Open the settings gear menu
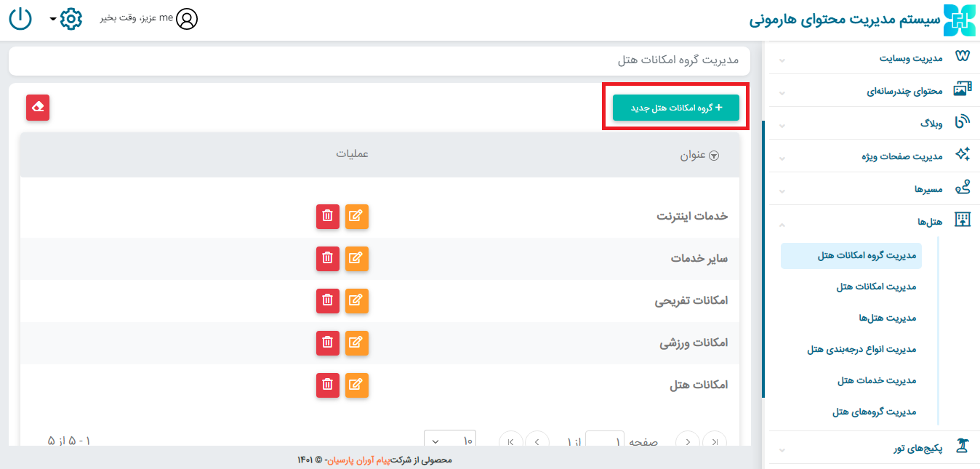980x469 pixels. click(71, 19)
